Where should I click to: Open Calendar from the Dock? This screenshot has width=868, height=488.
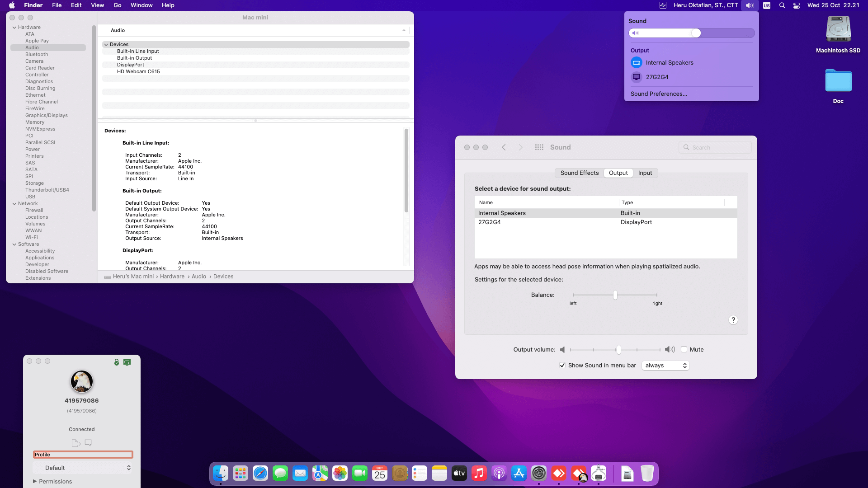(x=380, y=473)
